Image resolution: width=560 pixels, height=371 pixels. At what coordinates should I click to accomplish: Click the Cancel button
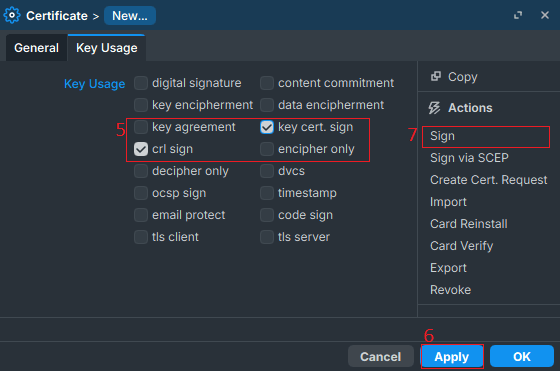pyautogui.click(x=381, y=356)
